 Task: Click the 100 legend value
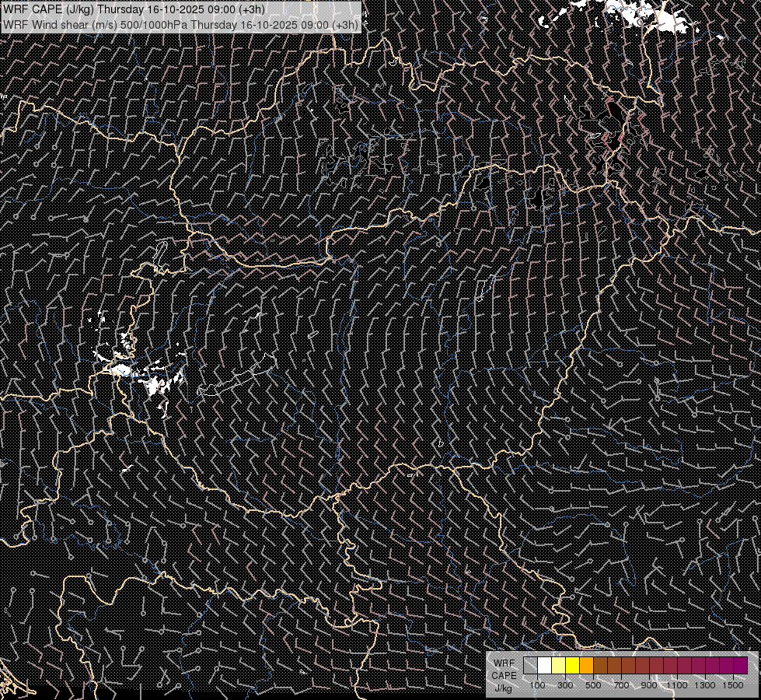[537, 685]
